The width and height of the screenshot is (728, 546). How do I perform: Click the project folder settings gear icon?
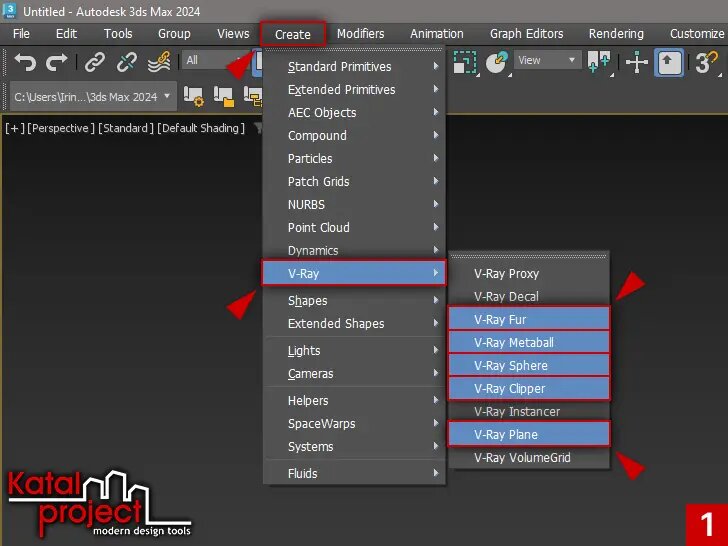[x=194, y=97]
